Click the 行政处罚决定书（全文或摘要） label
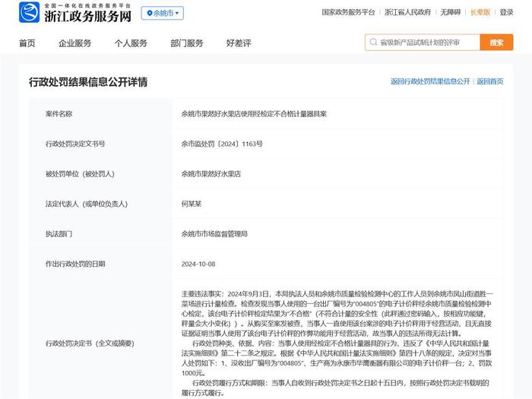Image resolution: width=532 pixels, height=399 pixels. (x=90, y=344)
